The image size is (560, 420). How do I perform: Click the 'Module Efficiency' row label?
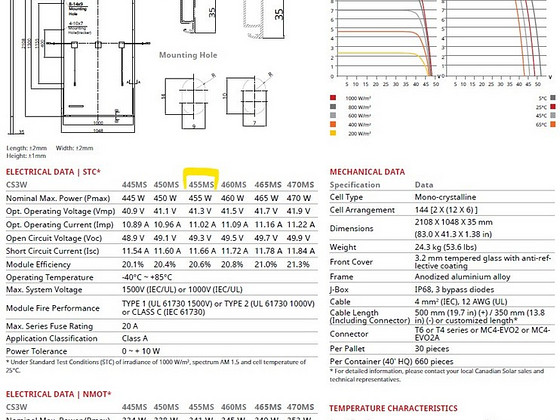click(x=38, y=265)
